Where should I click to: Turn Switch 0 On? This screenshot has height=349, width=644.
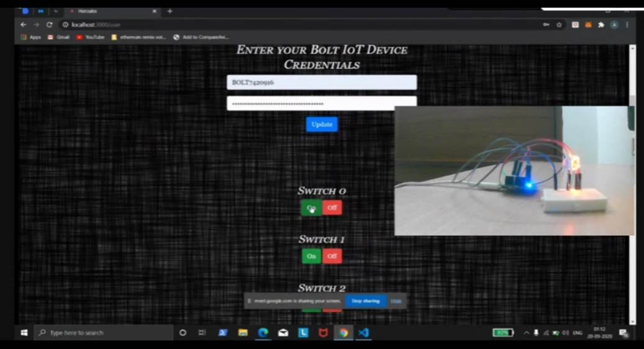[x=311, y=208]
